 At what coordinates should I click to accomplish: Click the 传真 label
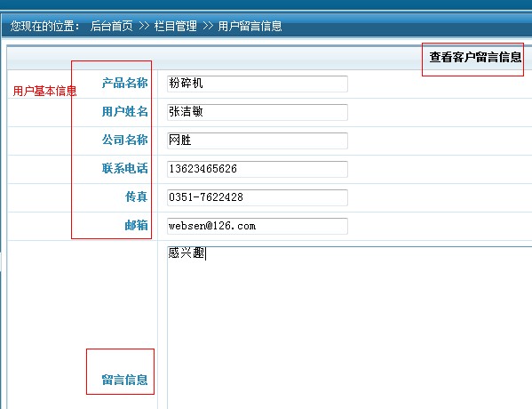137,196
